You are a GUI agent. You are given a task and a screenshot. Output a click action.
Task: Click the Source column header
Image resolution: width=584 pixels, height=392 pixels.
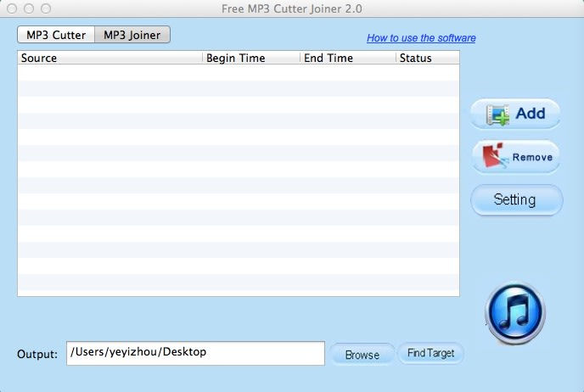click(x=109, y=58)
